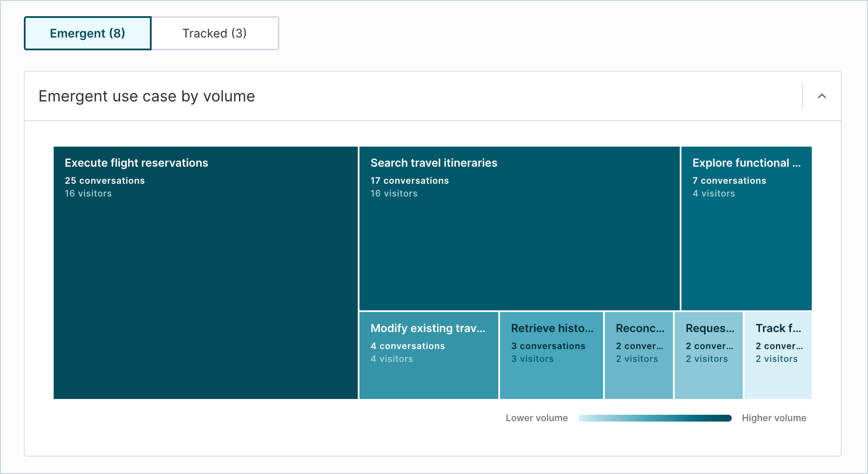The width and height of the screenshot is (868, 474).
Task: Click the 4 conversations text
Action: click(x=408, y=346)
